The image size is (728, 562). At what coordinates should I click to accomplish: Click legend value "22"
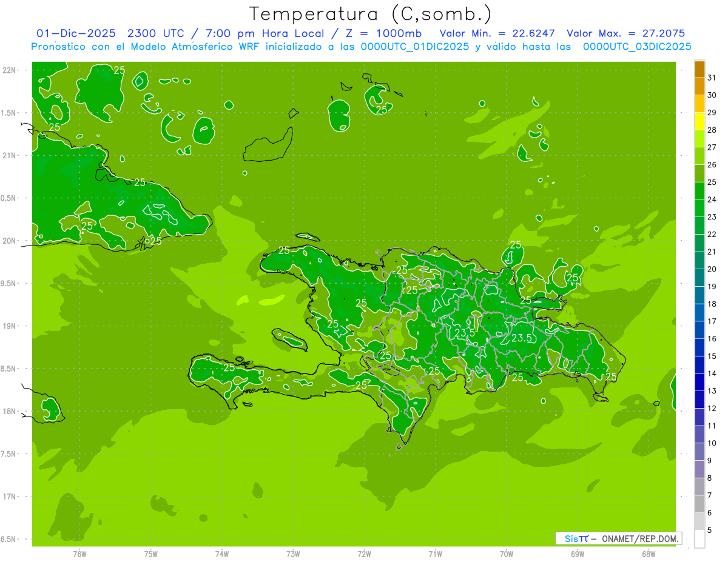pos(712,235)
